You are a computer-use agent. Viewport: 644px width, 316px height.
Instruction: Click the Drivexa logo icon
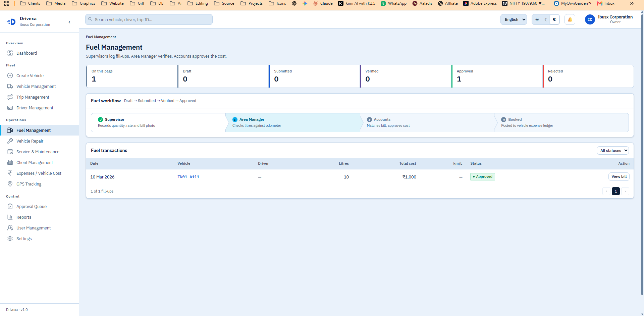click(x=11, y=22)
